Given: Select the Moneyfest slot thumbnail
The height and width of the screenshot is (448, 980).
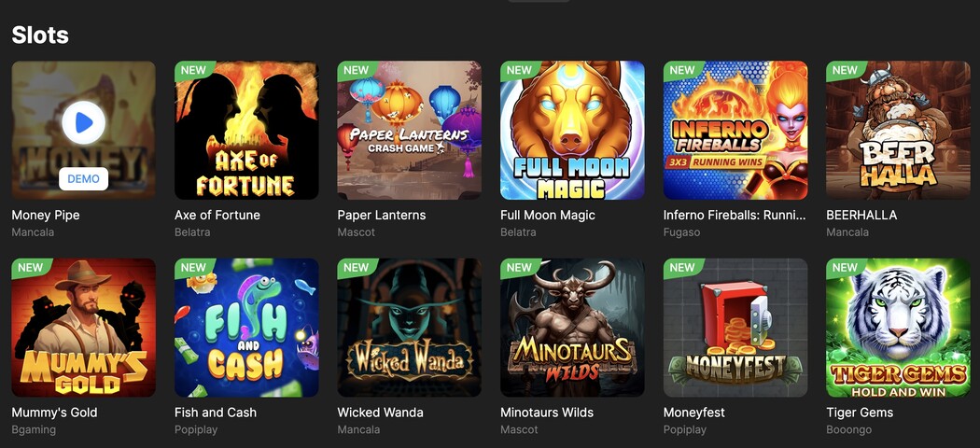Looking at the screenshot, I should (x=735, y=328).
